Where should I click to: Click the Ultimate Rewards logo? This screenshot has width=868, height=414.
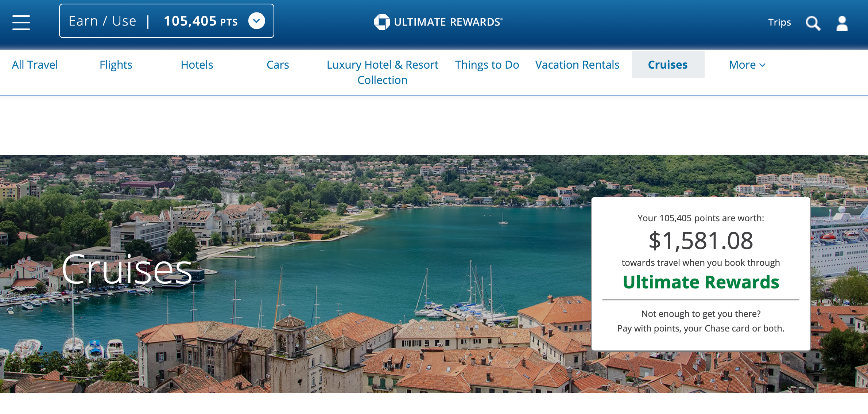click(438, 22)
